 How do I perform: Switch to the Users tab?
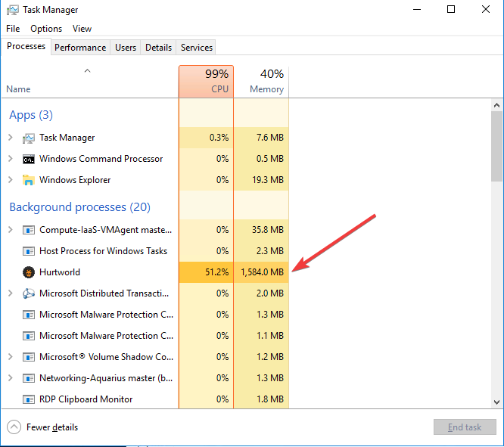tap(126, 48)
